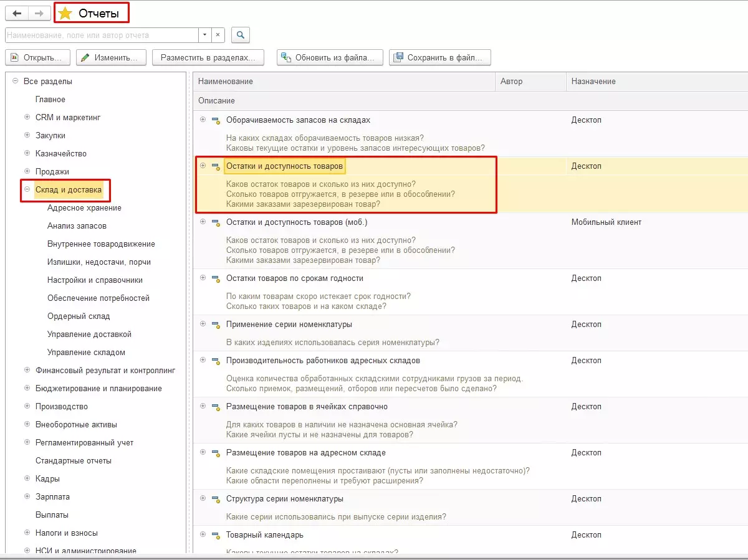
Task: Expand Финансовый результат и контроллинг section
Action: (x=27, y=370)
